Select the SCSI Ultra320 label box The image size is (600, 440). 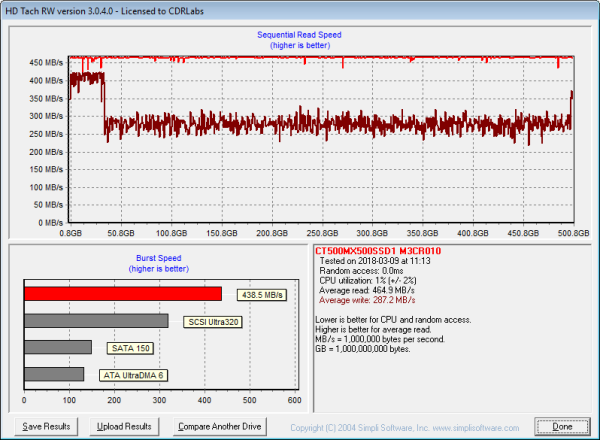(212, 322)
